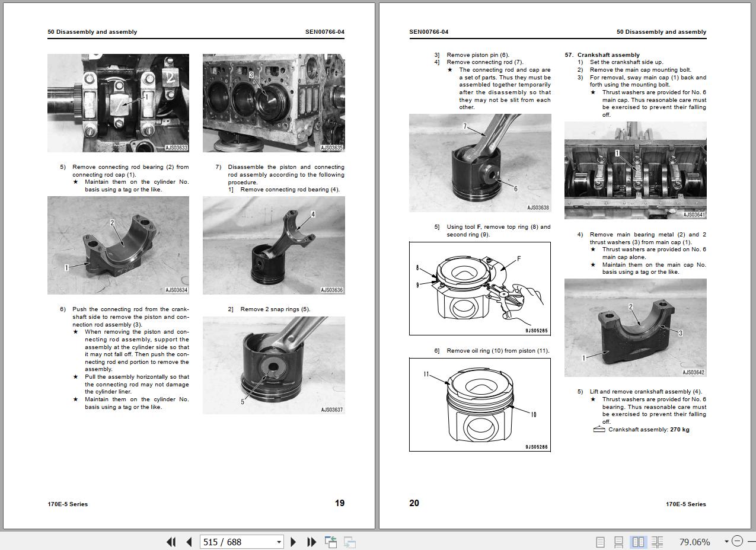756x550 pixels.
Task: Click the greyed-out next view icon
Action: (350, 542)
